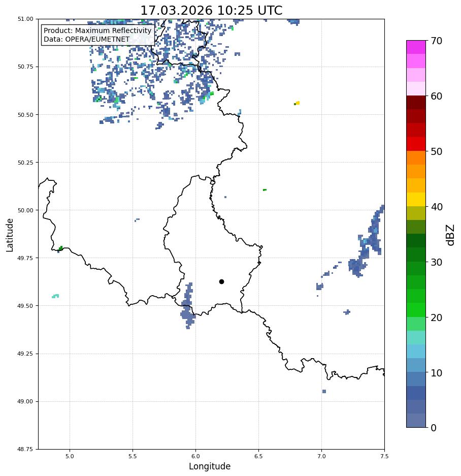Click latitude tick label 48.75
Viewport: 461px width, 476px height.
(x=25, y=449)
